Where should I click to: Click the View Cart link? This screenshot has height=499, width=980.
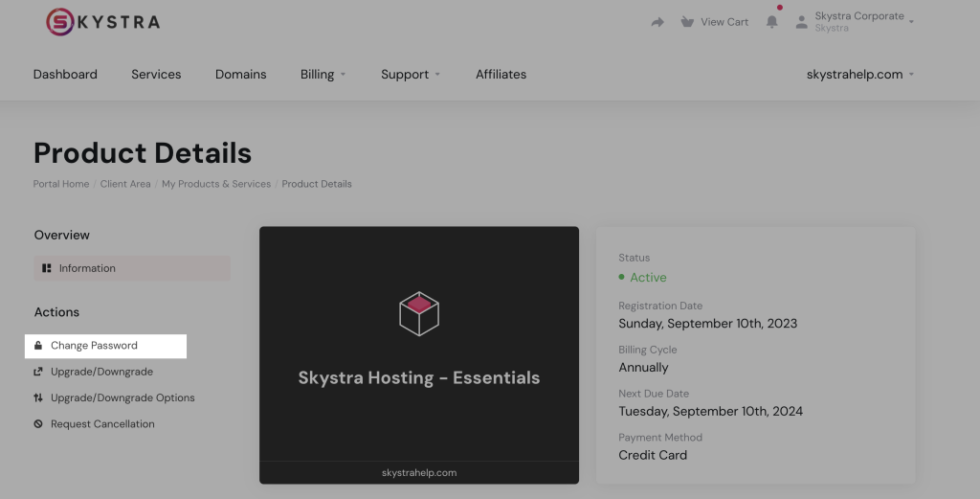tap(724, 22)
